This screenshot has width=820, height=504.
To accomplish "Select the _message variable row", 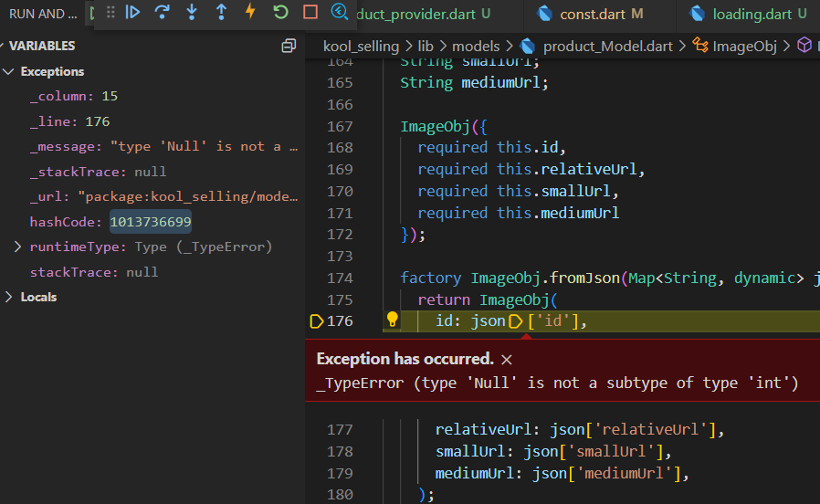I will tap(163, 146).
